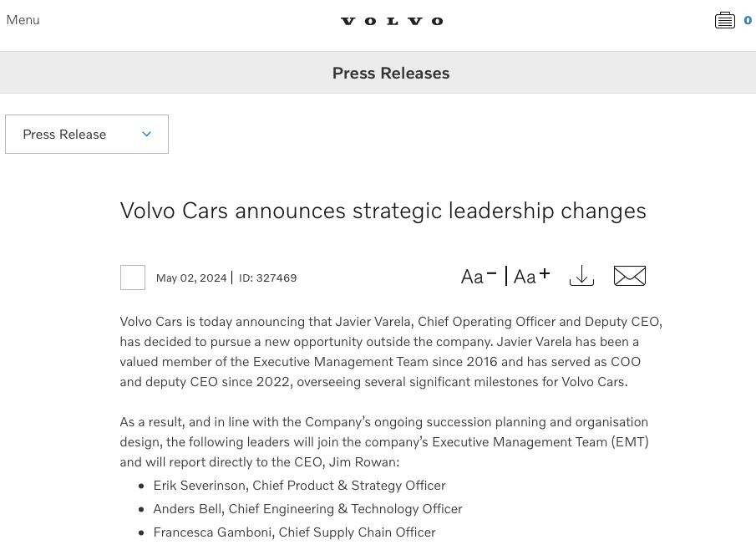756x550 pixels.
Task: Click the Erik Severinson list item
Action: tap(299, 485)
